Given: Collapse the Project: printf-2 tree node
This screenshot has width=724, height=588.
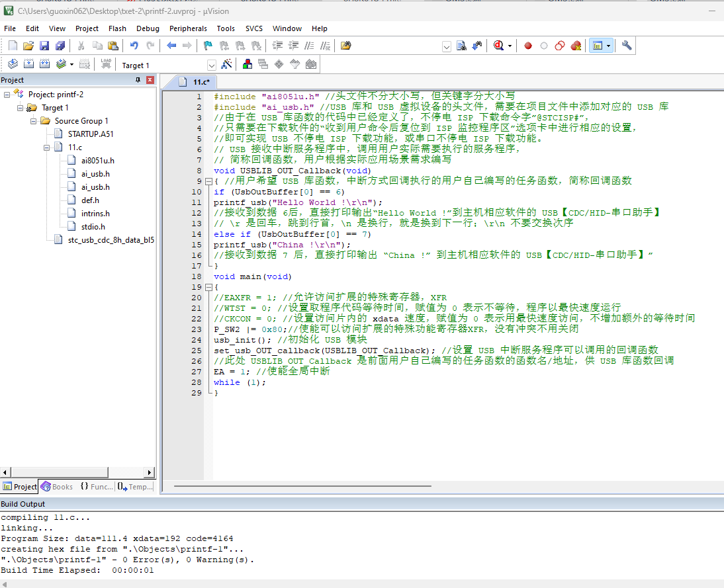Looking at the screenshot, I should point(7,95).
